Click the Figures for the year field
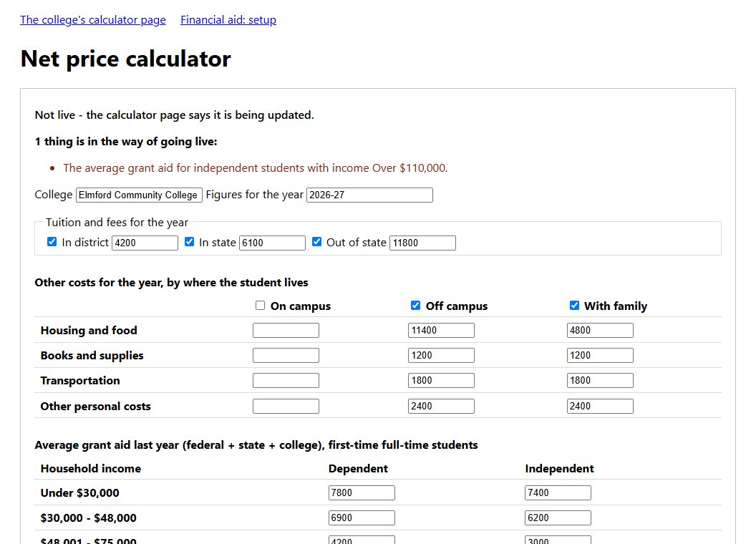The image size is (756, 544). (x=370, y=195)
